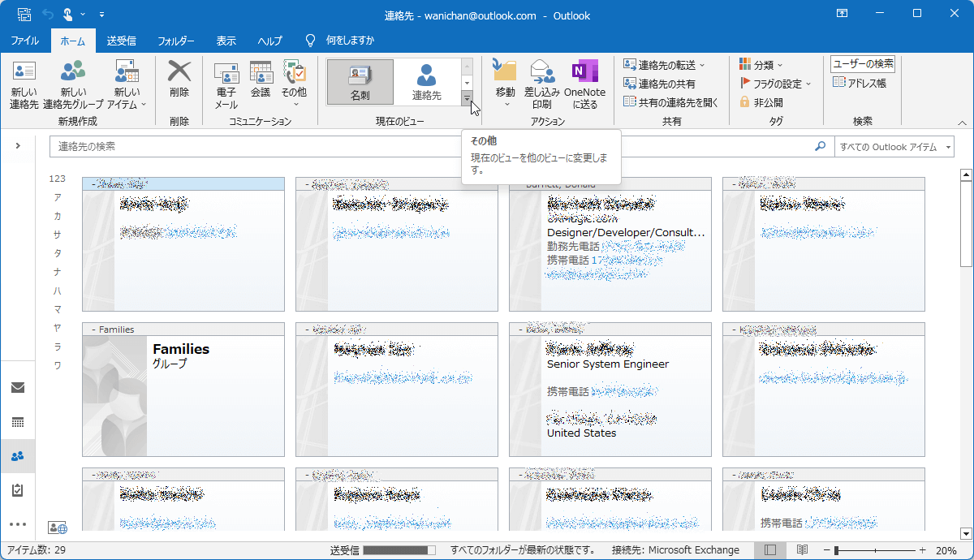
Task: Click 連絡先の共有 share contacts
Action: (x=660, y=84)
